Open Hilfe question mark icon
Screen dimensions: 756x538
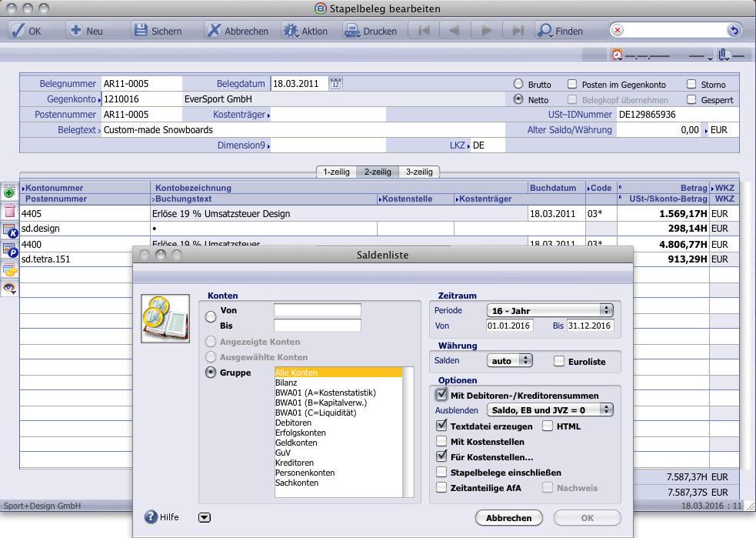(x=151, y=516)
